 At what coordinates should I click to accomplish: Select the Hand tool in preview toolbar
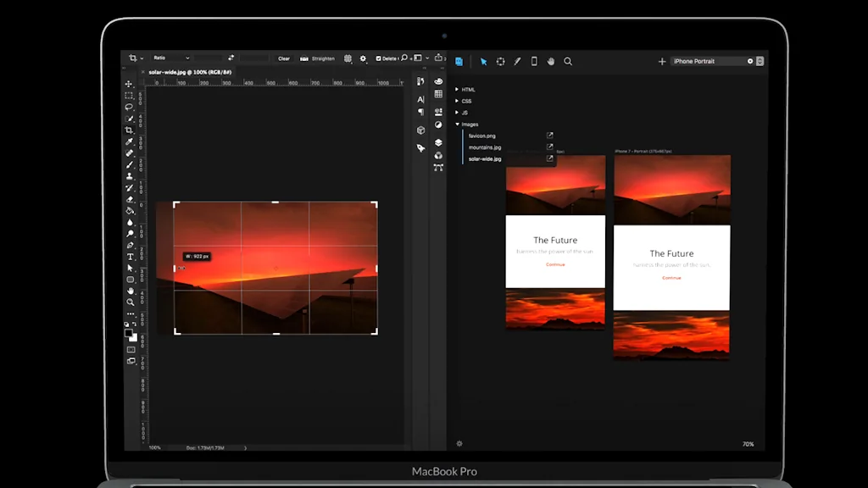[x=550, y=61]
